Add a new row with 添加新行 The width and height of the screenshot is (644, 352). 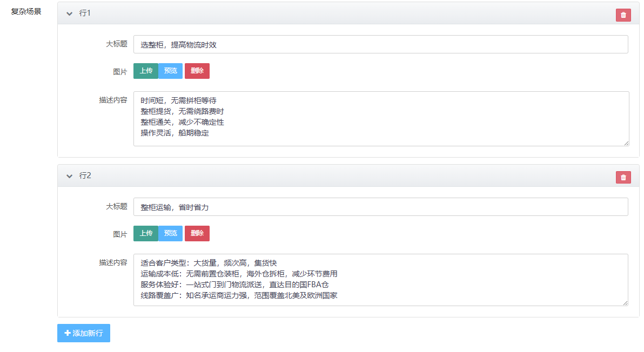coord(84,333)
